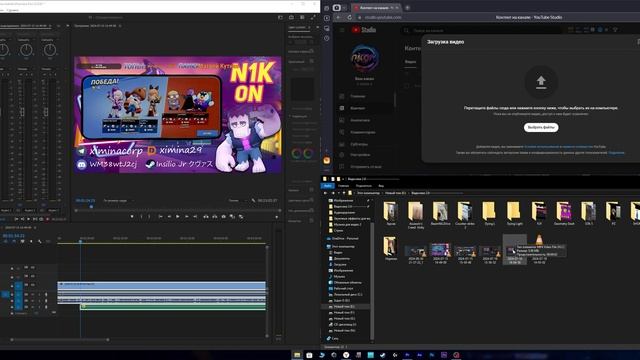The image size is (640, 360).
Task: Click the Explorer navigation pane scrollbar
Action: [372, 282]
